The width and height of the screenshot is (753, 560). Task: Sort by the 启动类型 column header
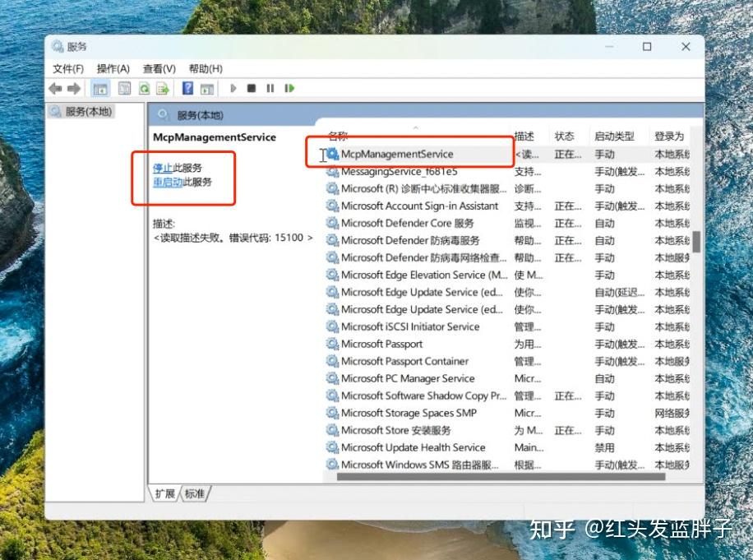pos(614,136)
